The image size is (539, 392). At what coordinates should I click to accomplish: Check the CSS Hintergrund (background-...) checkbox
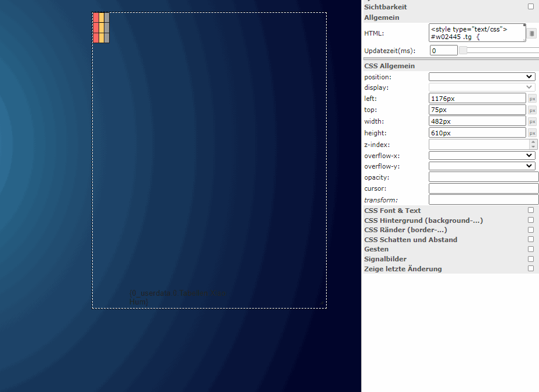coord(530,220)
